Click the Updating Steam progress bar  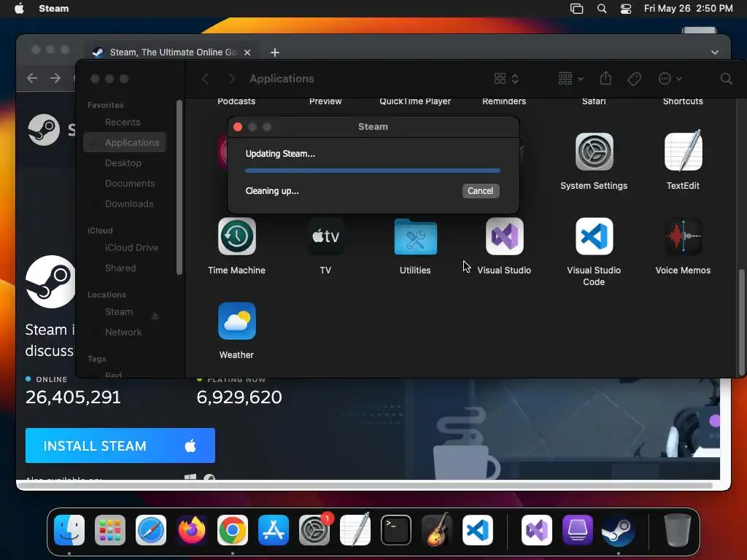pos(373,171)
